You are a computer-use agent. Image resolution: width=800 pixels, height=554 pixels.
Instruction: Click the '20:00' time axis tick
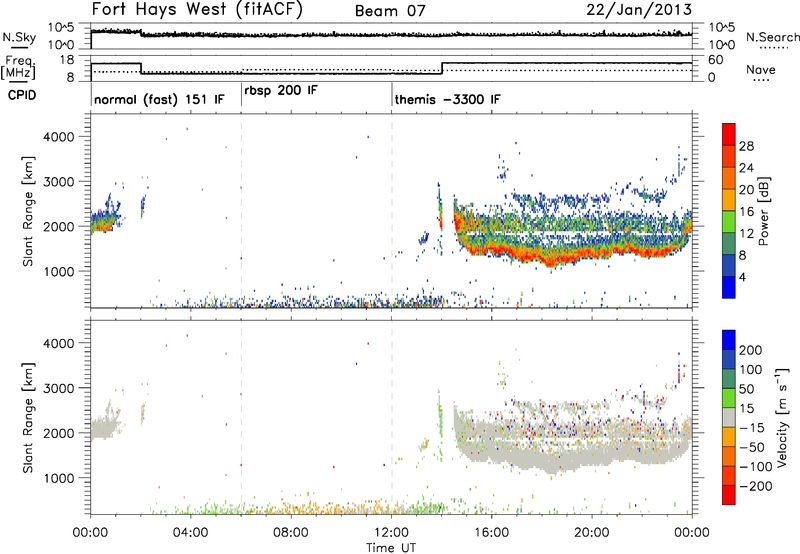(592, 533)
